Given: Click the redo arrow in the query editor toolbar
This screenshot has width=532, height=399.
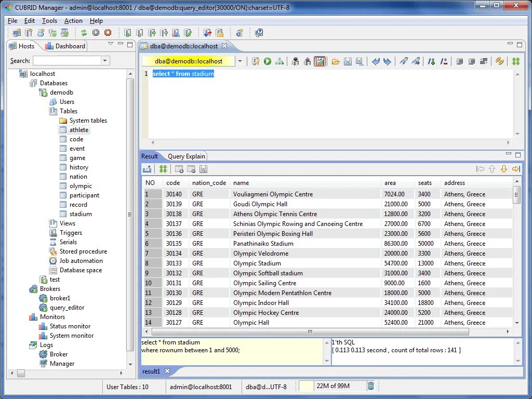Looking at the screenshot, I should 387,61.
